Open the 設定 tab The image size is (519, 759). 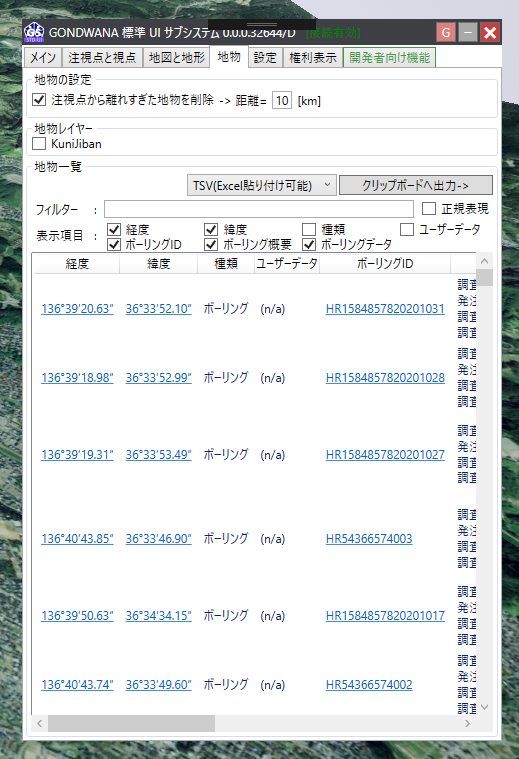point(265,58)
